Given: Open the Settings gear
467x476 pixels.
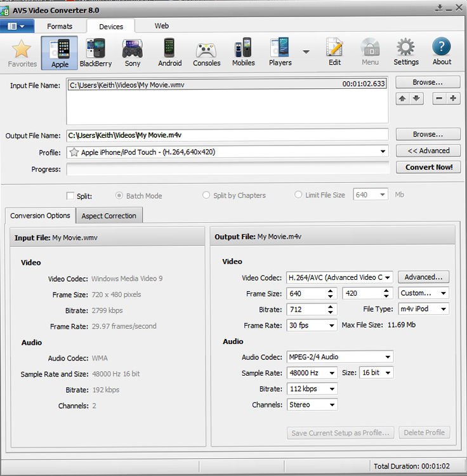Looking at the screenshot, I should (405, 52).
